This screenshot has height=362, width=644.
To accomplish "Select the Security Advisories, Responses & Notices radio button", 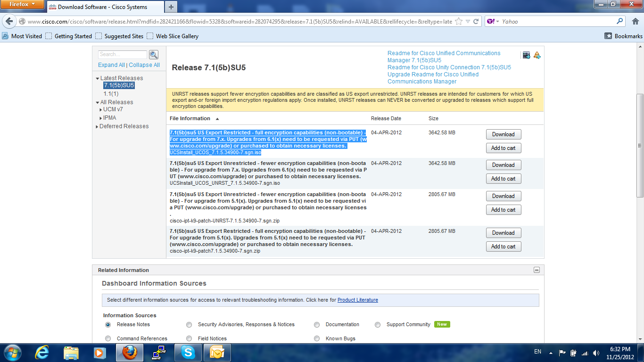I will [189, 325].
